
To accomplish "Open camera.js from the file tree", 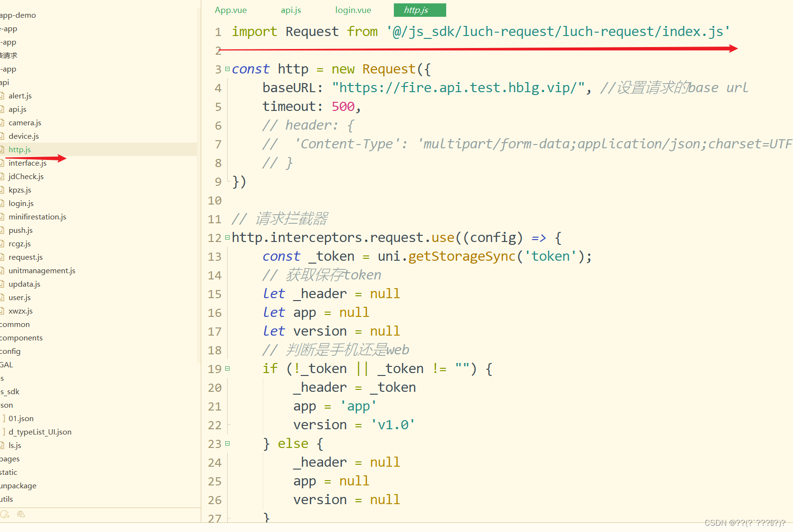I will point(25,122).
